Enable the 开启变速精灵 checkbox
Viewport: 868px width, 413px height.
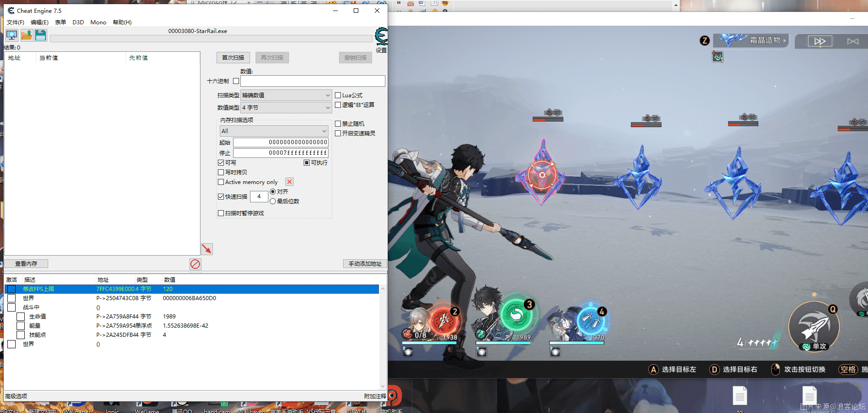pyautogui.click(x=338, y=134)
